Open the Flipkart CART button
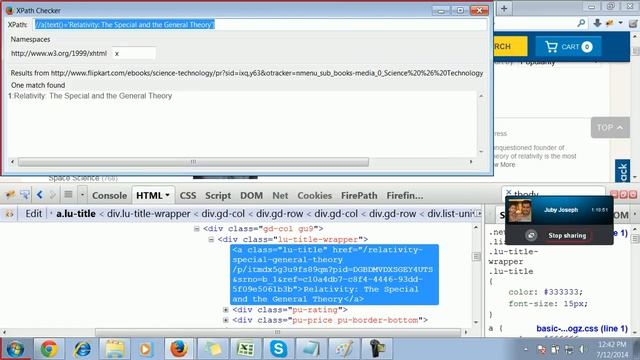The width and height of the screenshot is (640, 360). coord(568,47)
